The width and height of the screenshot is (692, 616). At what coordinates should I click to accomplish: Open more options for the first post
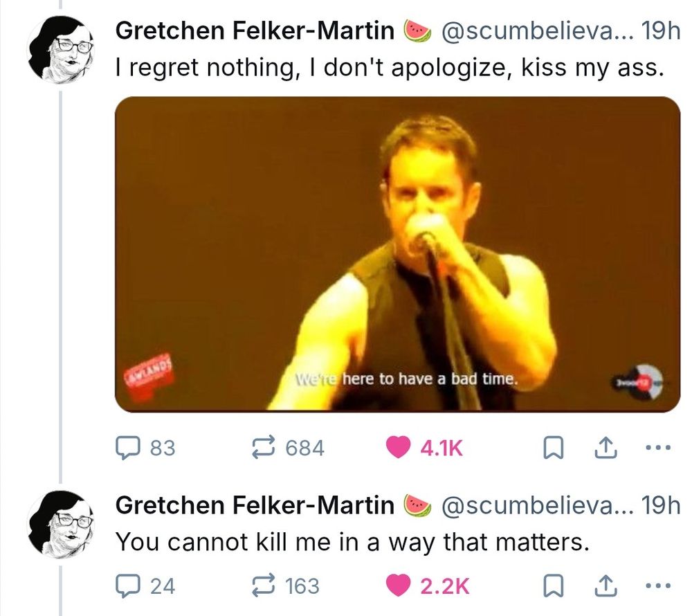click(653, 448)
